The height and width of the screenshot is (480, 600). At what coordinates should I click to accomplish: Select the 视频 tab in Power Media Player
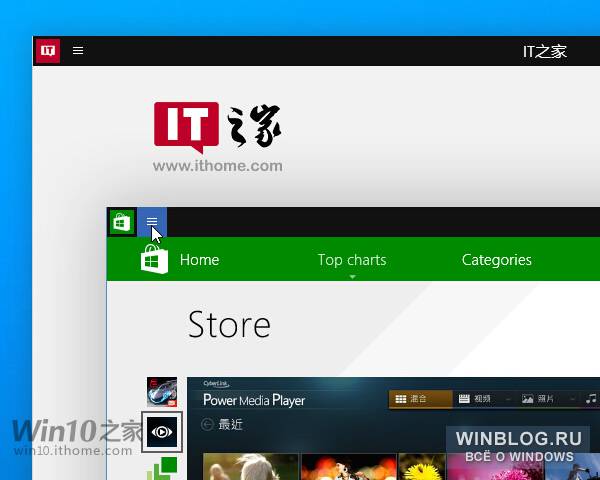tap(474, 399)
